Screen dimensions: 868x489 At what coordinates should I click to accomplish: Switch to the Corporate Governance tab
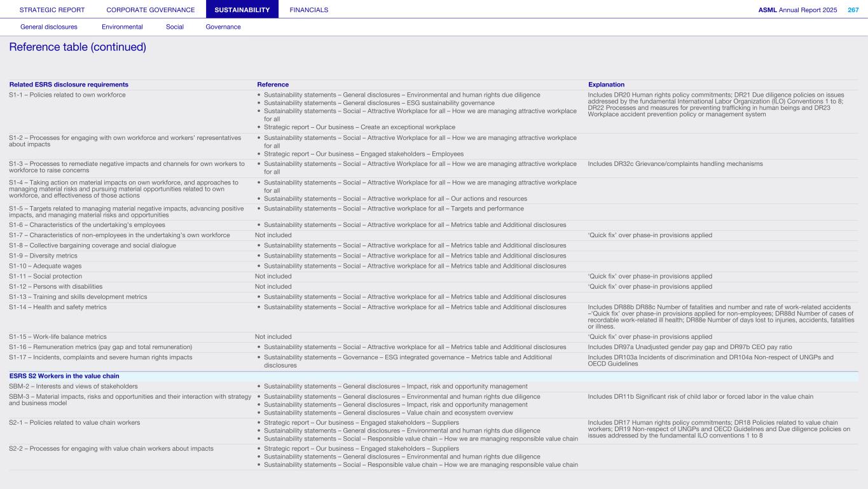(151, 10)
